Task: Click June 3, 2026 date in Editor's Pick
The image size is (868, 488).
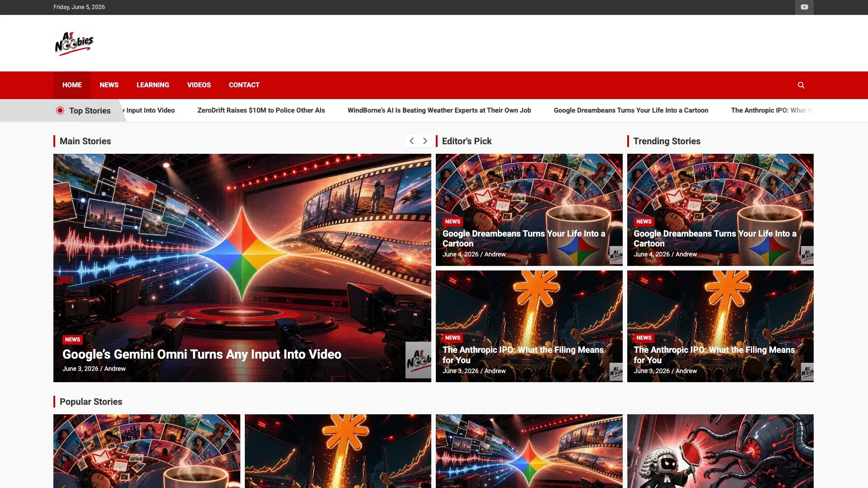Action: coord(460,371)
